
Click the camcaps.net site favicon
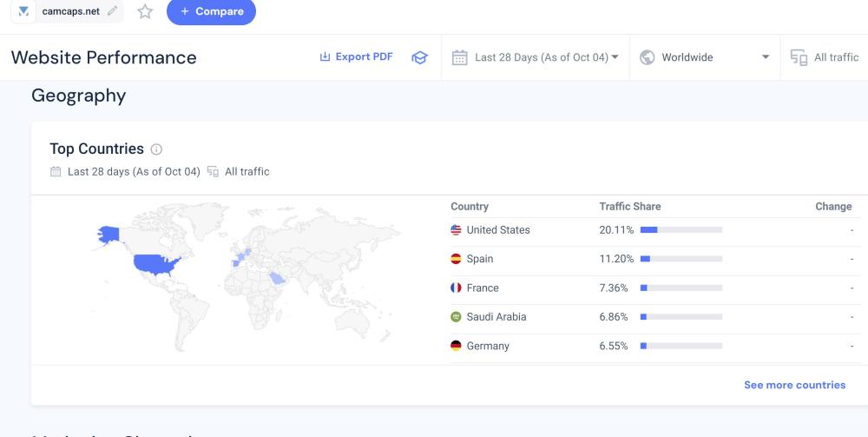point(24,11)
